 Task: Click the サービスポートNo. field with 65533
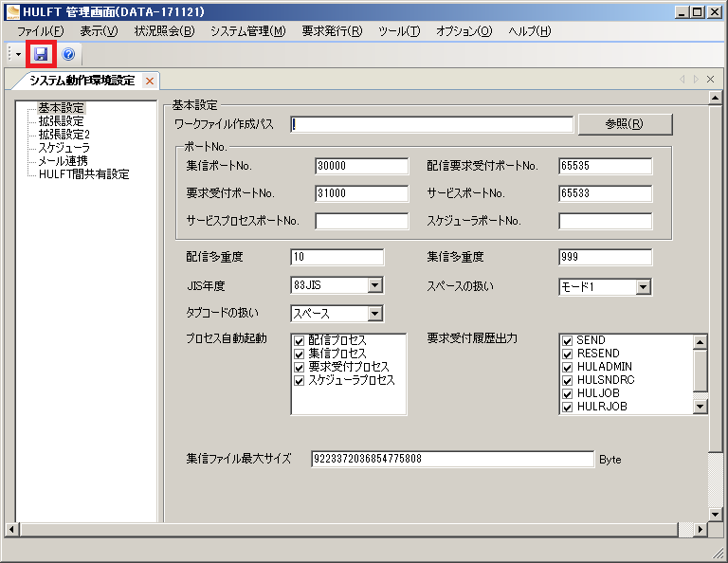point(606,193)
